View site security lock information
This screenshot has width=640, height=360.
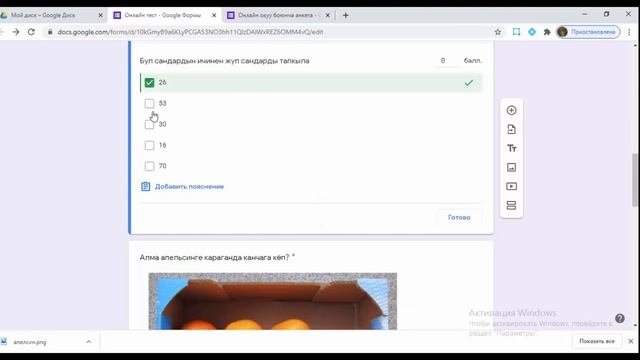pos(50,32)
